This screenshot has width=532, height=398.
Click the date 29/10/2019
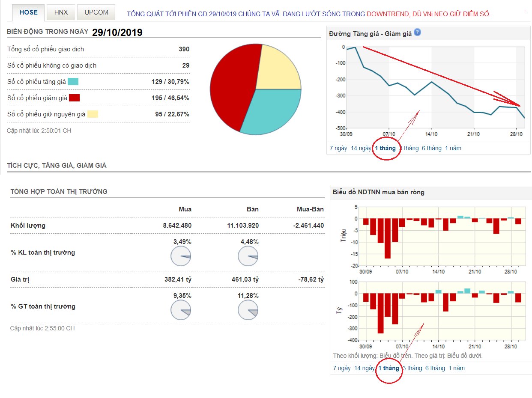(x=117, y=33)
